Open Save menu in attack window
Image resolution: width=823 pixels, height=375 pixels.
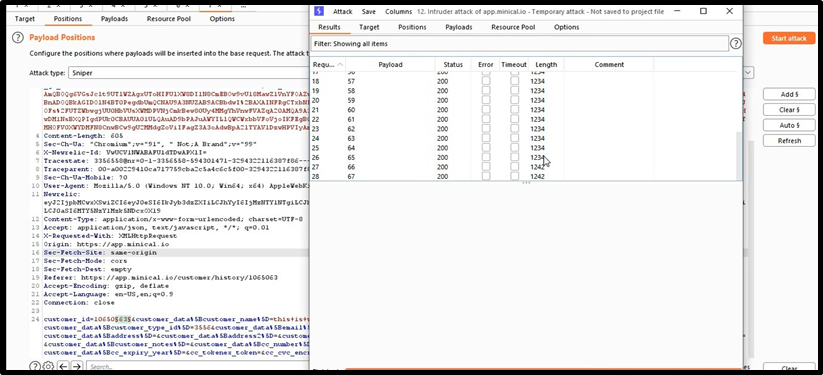368,12
